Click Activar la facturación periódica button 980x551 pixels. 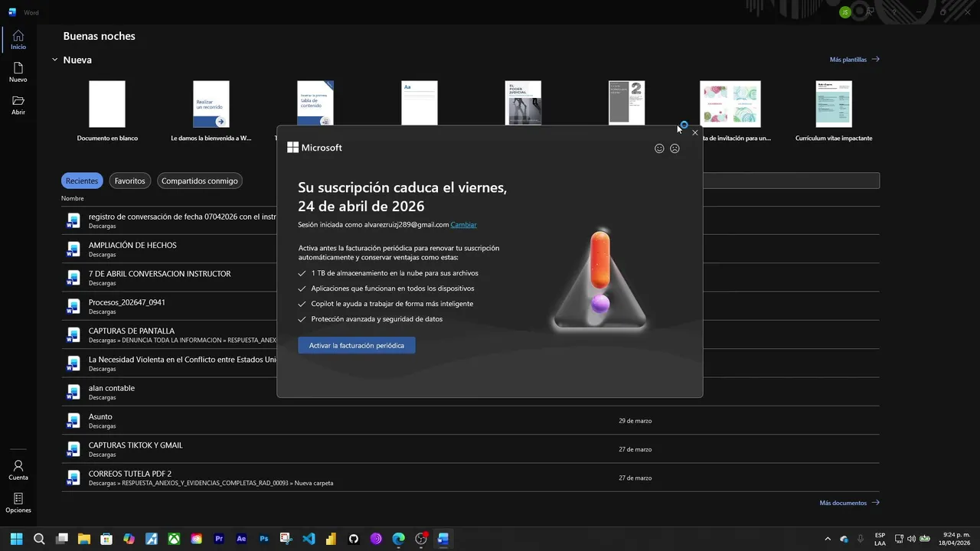(357, 345)
